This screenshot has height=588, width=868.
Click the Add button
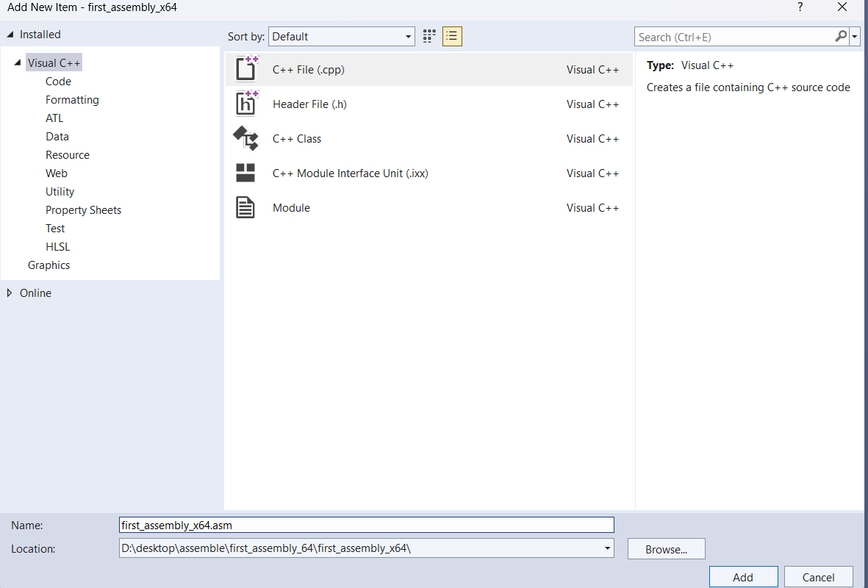(743, 577)
